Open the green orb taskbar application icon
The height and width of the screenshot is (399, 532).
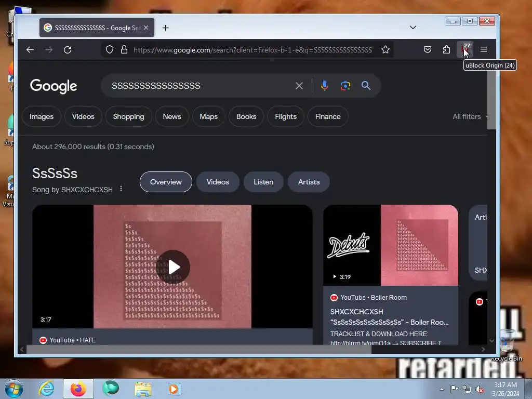(111, 389)
